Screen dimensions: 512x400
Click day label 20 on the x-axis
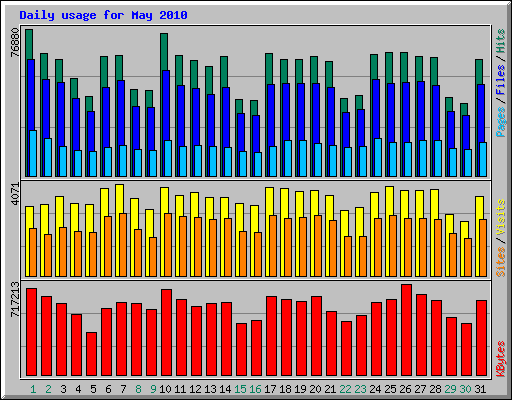click(x=315, y=389)
